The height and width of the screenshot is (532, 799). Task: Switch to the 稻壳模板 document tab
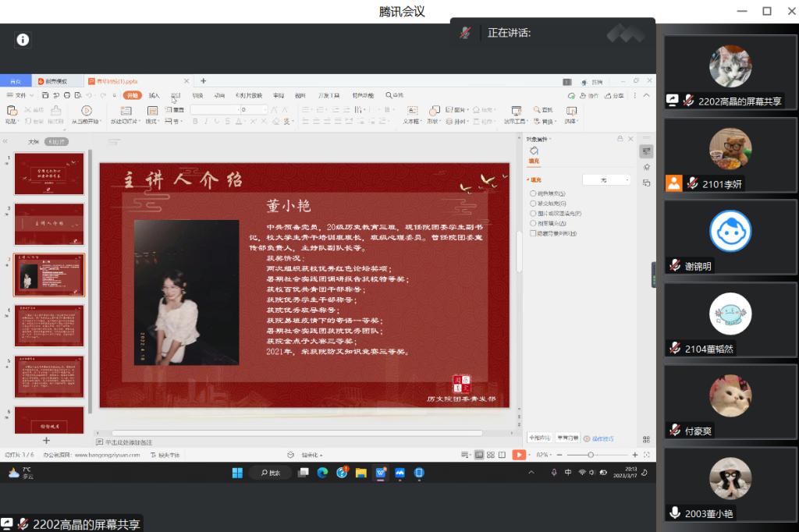56,81
